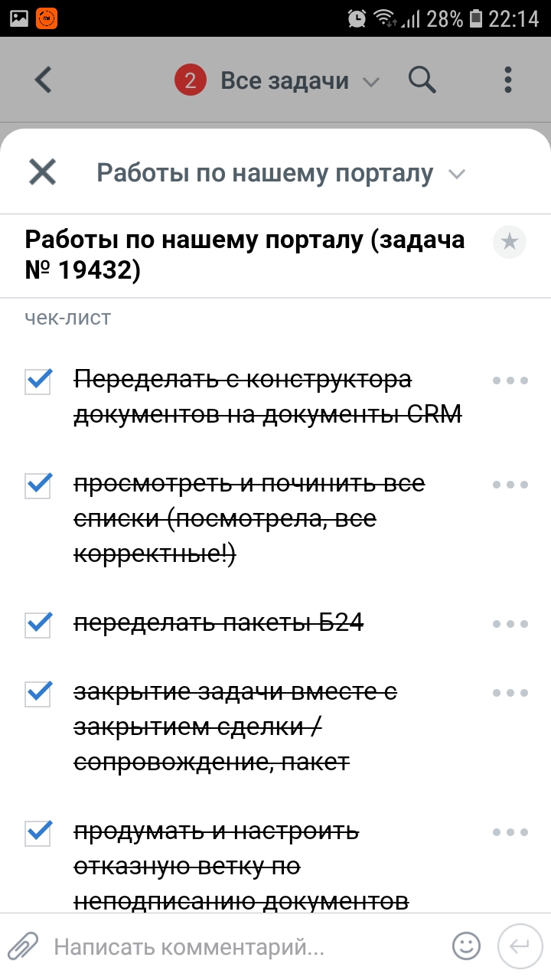Image resolution: width=551 pixels, height=980 pixels.
Task: Uncheck 'Переделать с конструктора документов' checkbox
Action: [x=38, y=381]
